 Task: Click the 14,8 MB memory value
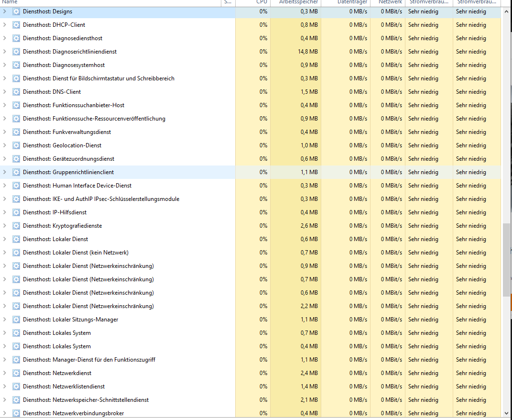(307, 52)
